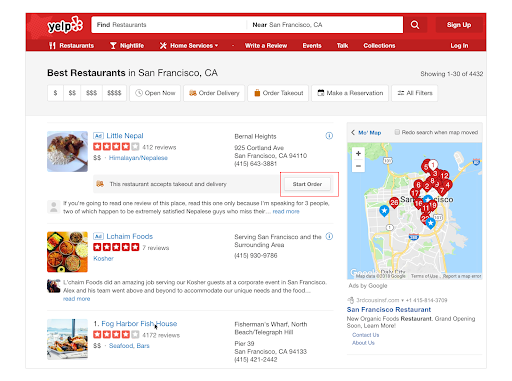The height and width of the screenshot is (381, 512).
Task: Expand the Little Nepal review with read more
Action: 286,211
